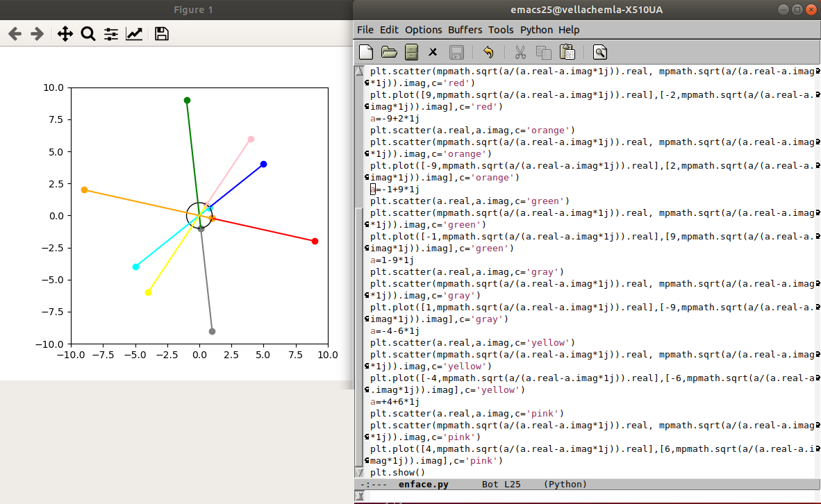Click the Back arrow in the figure toolbar
Image resolution: width=821 pixels, height=504 pixels.
[x=15, y=34]
